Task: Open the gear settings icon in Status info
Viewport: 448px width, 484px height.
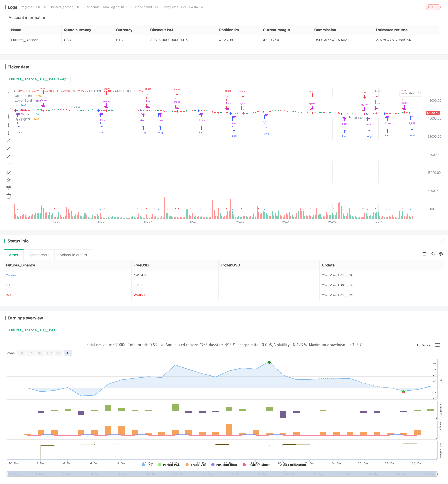Action: [x=441, y=254]
